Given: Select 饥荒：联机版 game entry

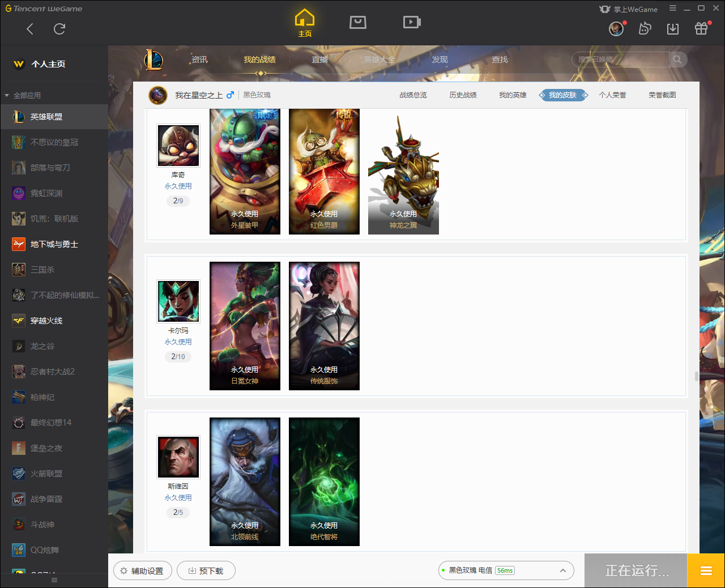Looking at the screenshot, I should 54,219.
